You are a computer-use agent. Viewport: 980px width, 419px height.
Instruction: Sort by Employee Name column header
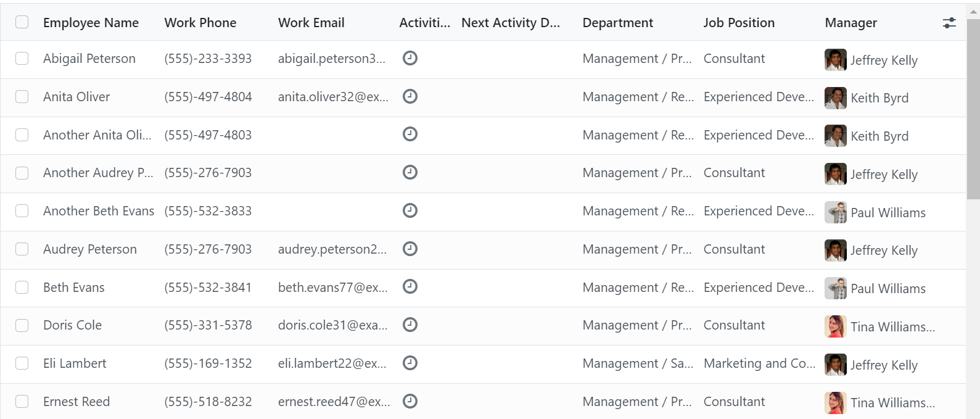pyautogui.click(x=91, y=23)
